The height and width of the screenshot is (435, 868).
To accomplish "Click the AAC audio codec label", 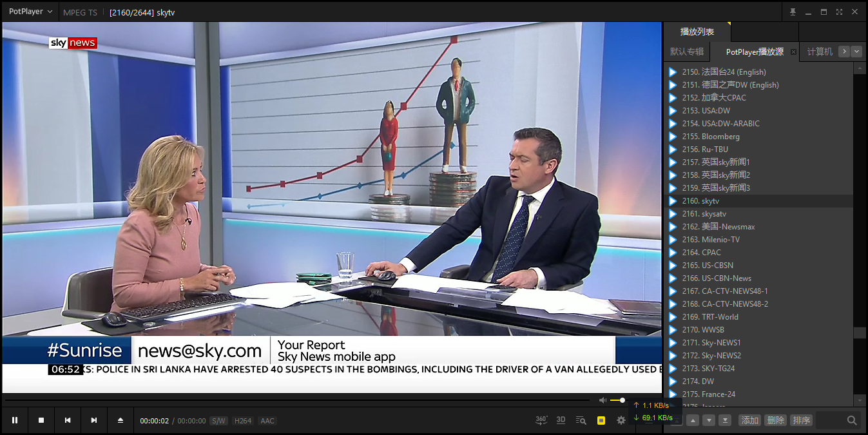I will 267,421.
